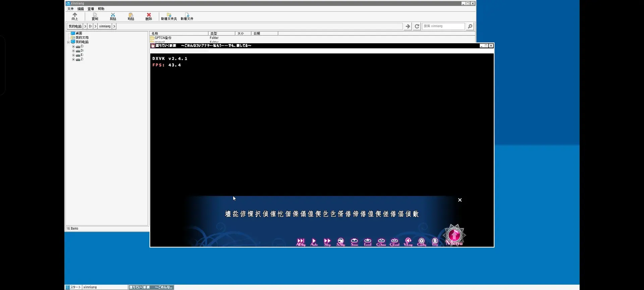Screen dimensions: 644x290
Task: Expand the C: drive tree node
Action: pos(73,47)
